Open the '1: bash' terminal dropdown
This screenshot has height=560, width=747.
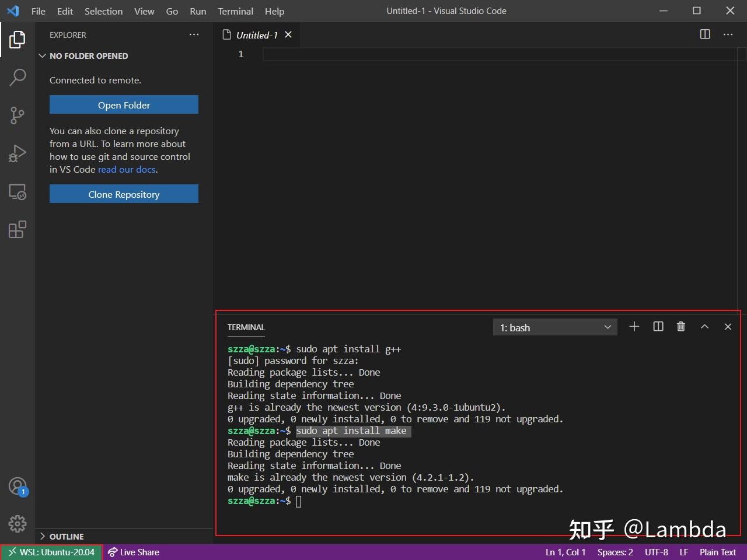[554, 327]
